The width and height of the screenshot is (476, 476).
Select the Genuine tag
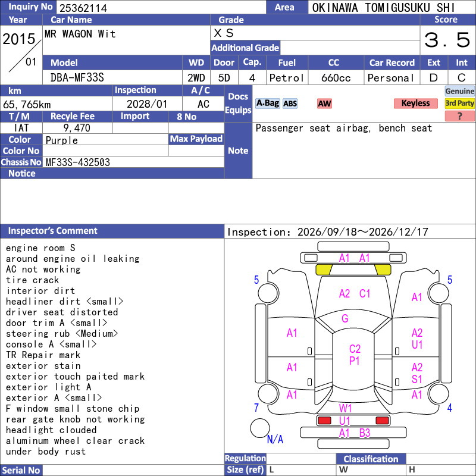pos(459,91)
